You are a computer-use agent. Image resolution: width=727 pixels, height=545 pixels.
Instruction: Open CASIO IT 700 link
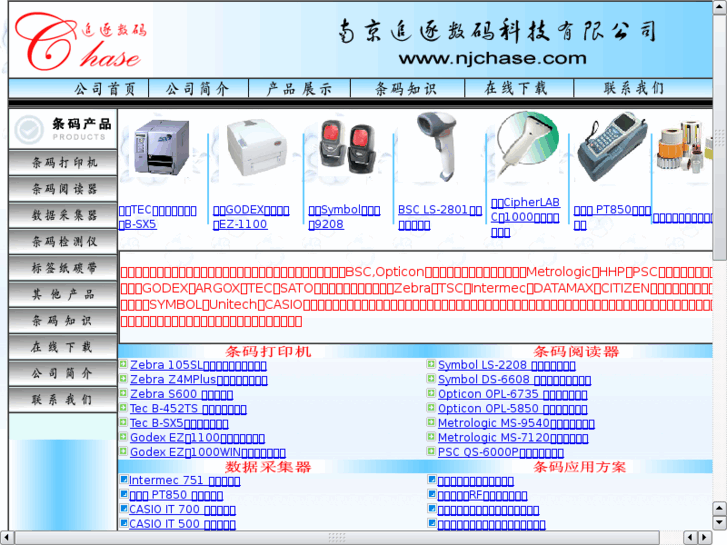click(x=182, y=509)
